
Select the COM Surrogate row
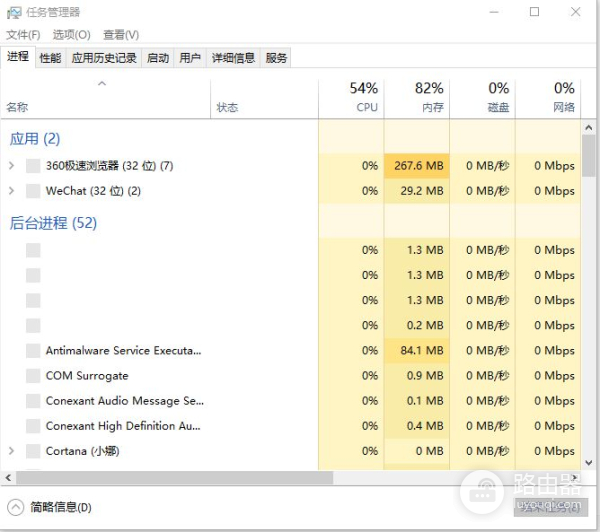coord(291,376)
